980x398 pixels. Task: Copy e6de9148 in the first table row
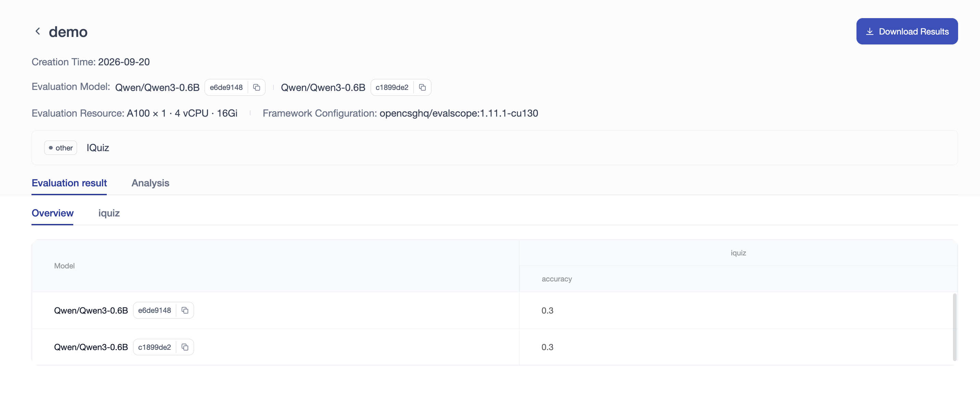click(185, 310)
